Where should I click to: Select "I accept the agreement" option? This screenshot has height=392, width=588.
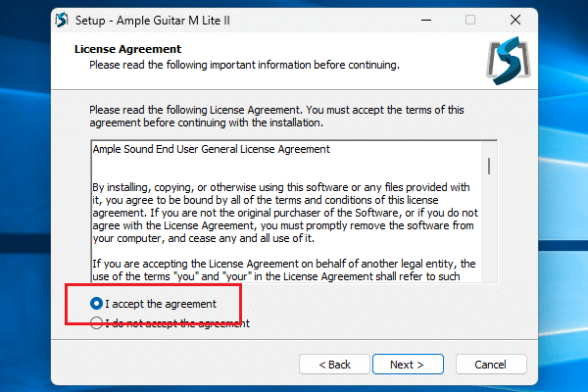tap(96, 304)
